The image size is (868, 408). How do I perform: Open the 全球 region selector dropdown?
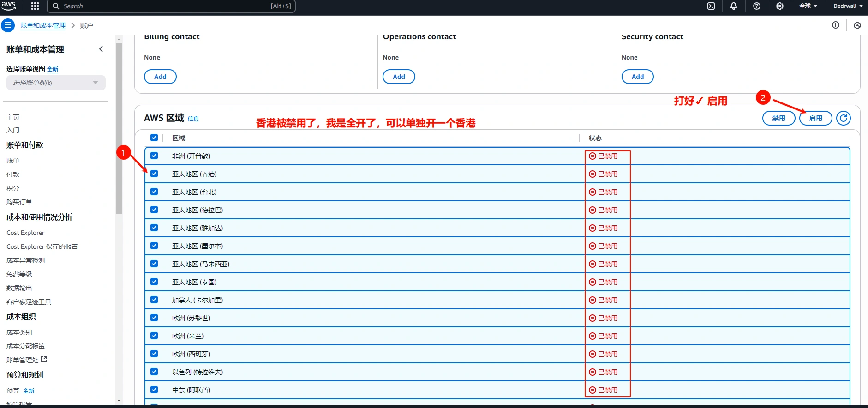click(808, 6)
